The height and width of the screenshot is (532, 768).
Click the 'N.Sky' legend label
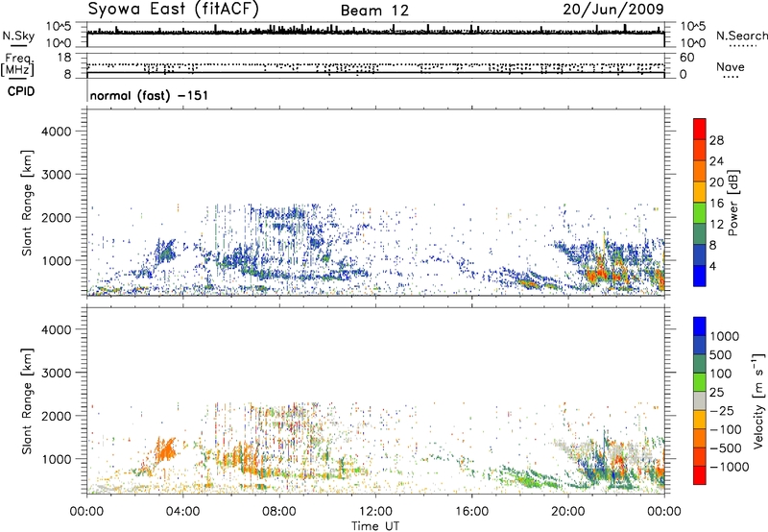coord(18,36)
